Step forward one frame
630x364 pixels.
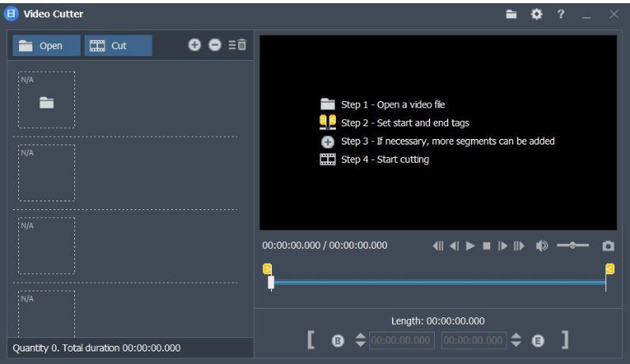(x=503, y=246)
